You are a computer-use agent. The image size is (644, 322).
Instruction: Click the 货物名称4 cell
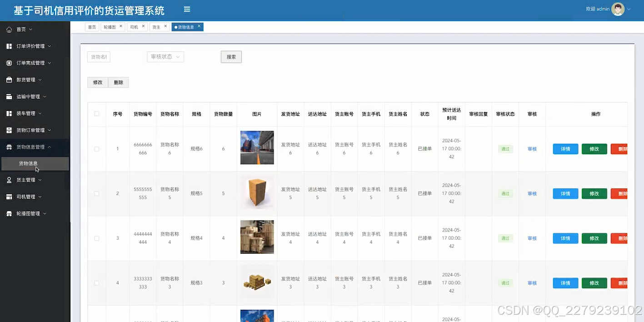pos(170,238)
